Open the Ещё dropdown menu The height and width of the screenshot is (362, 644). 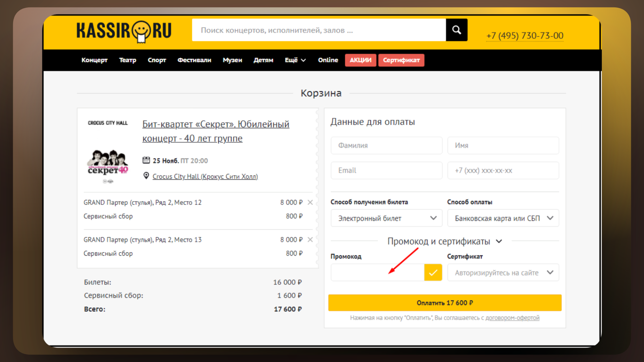[294, 60]
